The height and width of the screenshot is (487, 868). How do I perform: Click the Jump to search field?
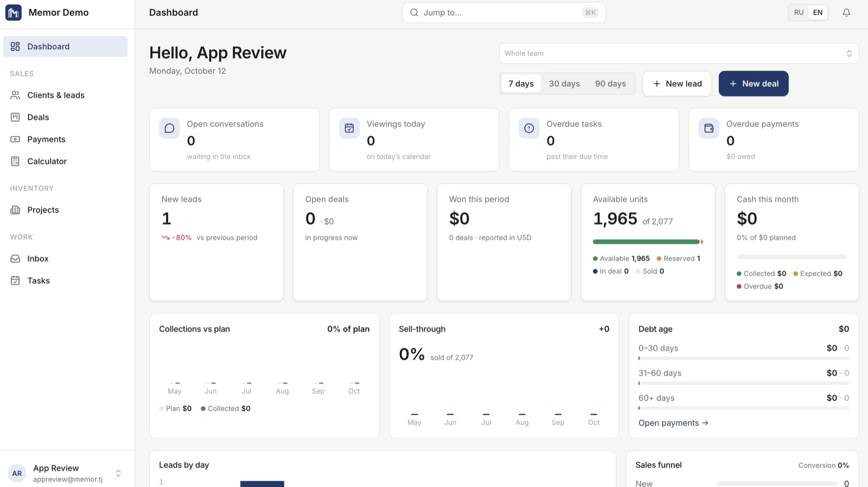pos(504,12)
